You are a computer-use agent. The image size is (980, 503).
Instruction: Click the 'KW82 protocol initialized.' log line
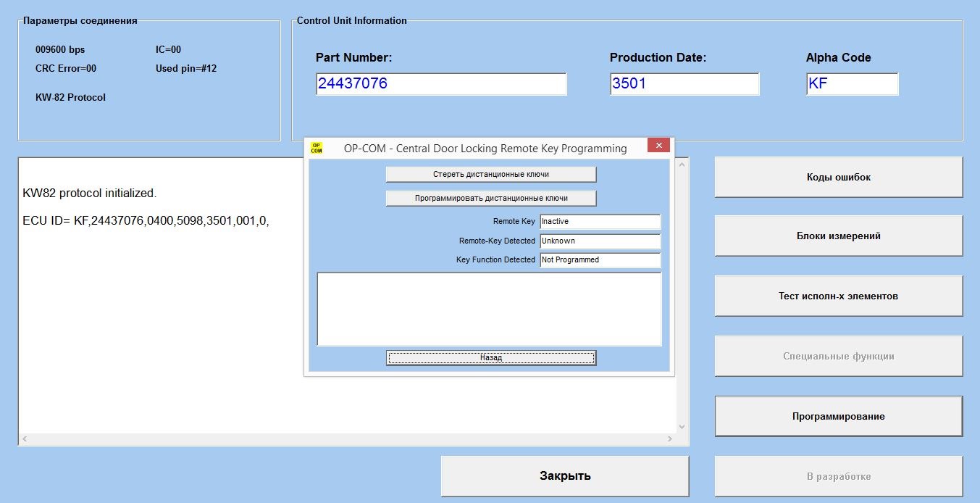click(x=90, y=194)
